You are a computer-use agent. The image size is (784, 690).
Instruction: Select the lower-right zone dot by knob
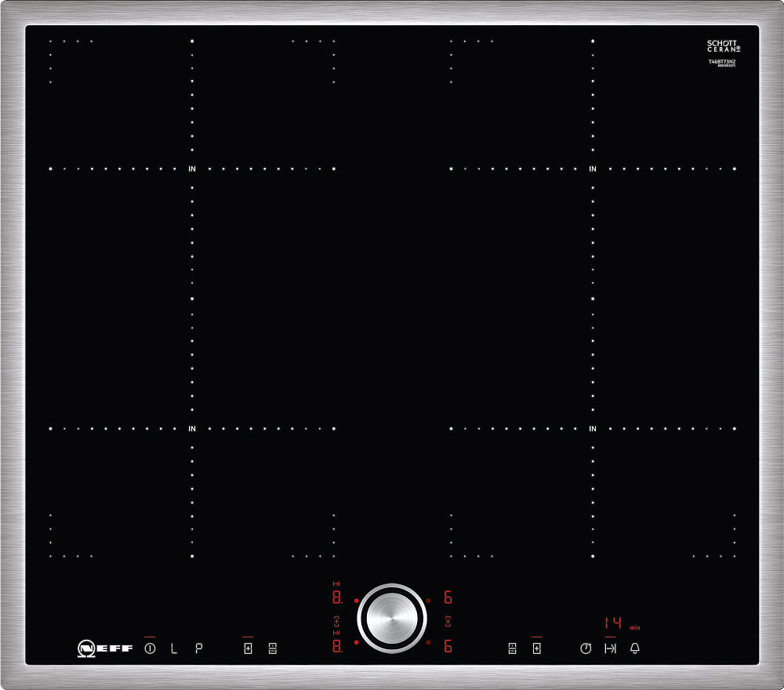point(428,642)
